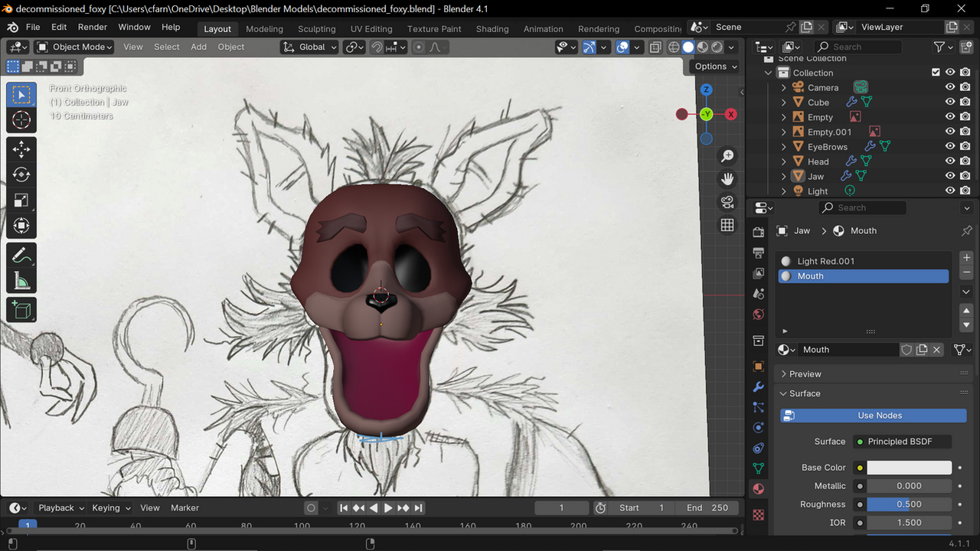
Task: Hide the Jaw object in viewport
Action: [950, 176]
